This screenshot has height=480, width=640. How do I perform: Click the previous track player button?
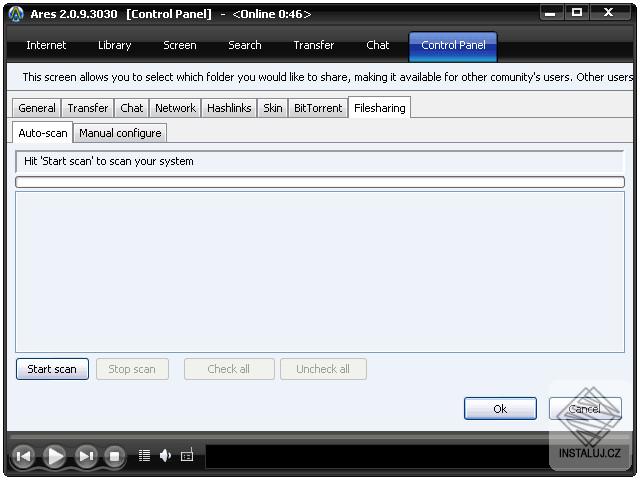pos(23,456)
